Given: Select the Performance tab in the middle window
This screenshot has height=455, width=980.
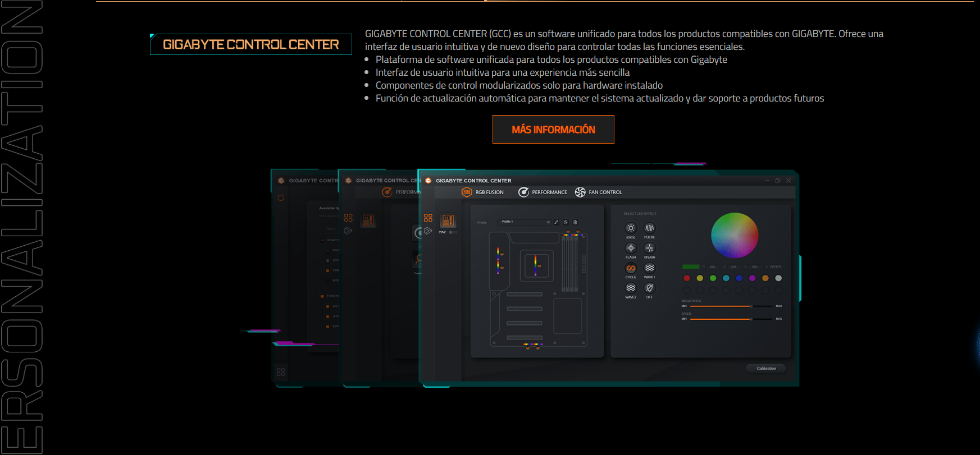Looking at the screenshot, I should point(402,192).
